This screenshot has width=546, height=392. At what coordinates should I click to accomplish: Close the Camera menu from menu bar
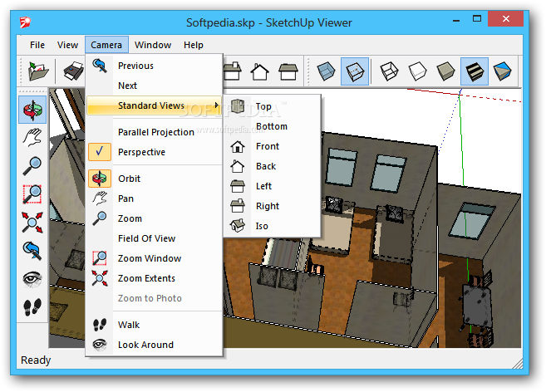point(106,45)
